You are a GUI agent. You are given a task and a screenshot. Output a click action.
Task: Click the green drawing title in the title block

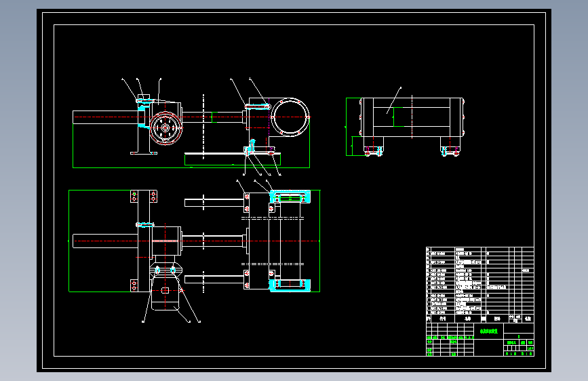pos(488,332)
